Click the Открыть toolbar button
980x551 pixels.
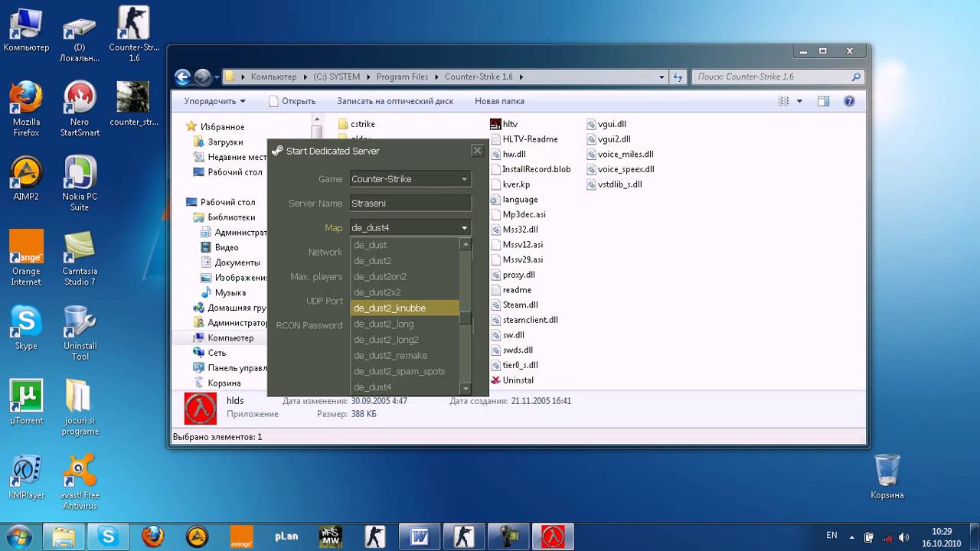coord(292,101)
